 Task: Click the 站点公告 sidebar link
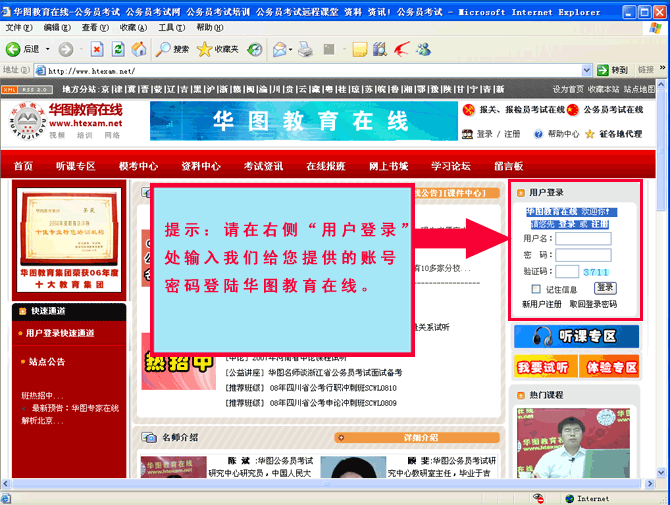point(47,362)
